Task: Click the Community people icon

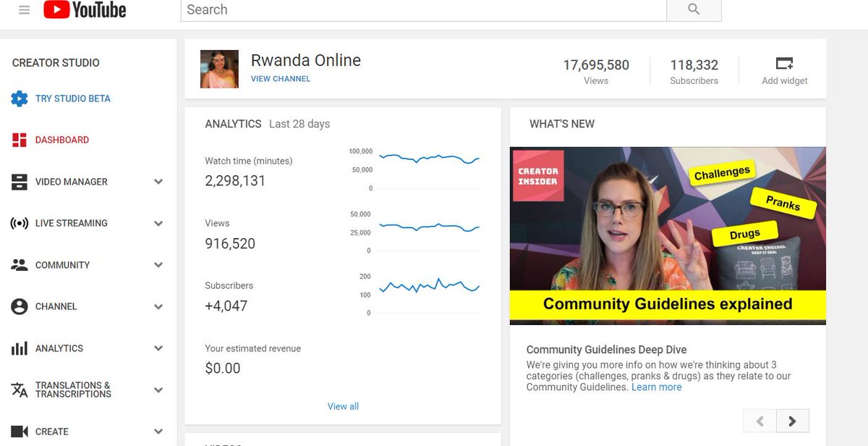Action: (x=20, y=265)
